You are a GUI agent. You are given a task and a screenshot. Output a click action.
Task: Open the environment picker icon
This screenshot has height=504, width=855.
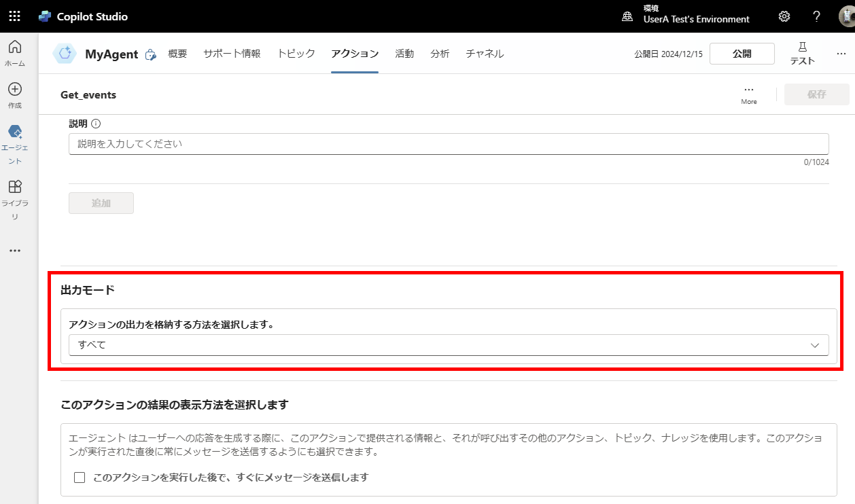[628, 16]
